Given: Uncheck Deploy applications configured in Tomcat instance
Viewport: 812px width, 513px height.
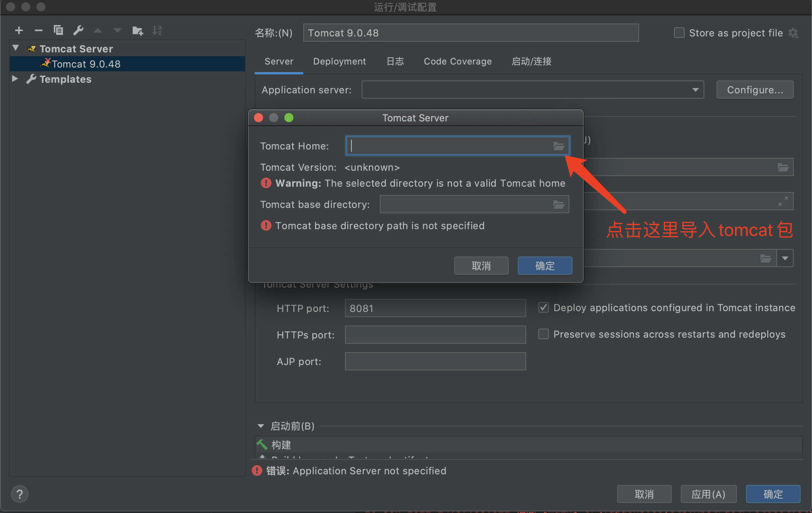Looking at the screenshot, I should point(543,307).
